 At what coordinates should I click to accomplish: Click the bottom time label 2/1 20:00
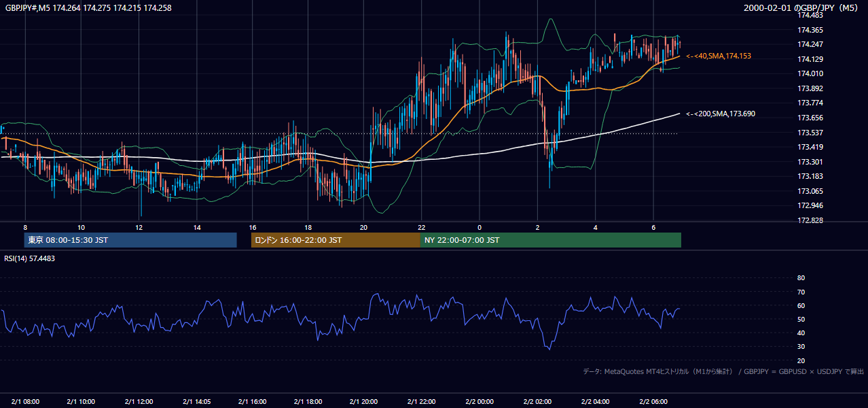tap(363, 401)
